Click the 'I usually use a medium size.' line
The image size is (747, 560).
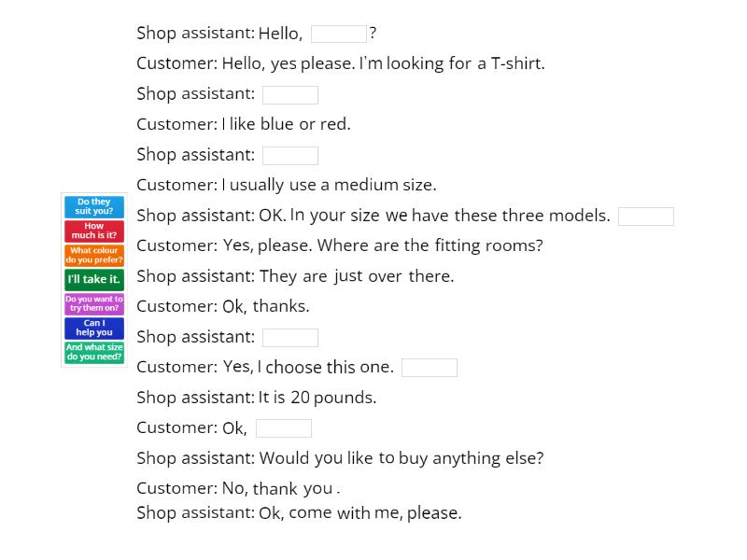tap(329, 185)
